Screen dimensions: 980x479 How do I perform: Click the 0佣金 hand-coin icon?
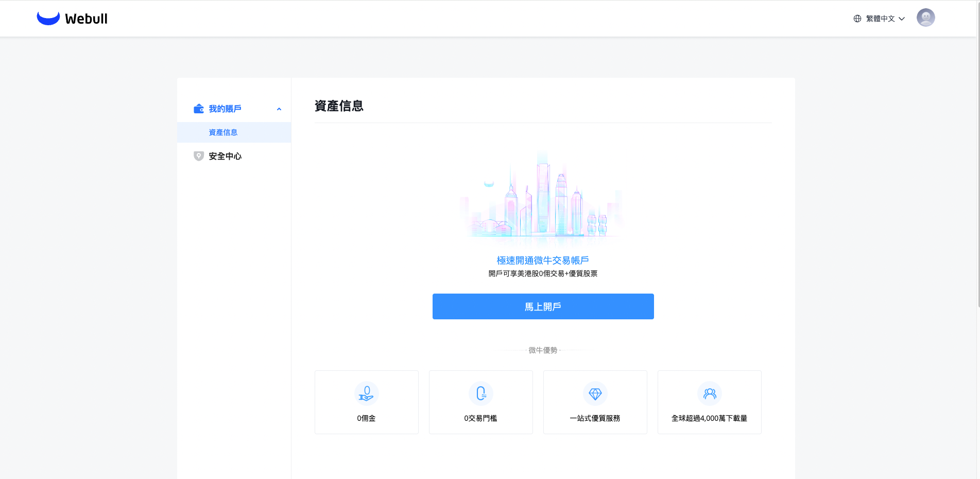coord(366,394)
